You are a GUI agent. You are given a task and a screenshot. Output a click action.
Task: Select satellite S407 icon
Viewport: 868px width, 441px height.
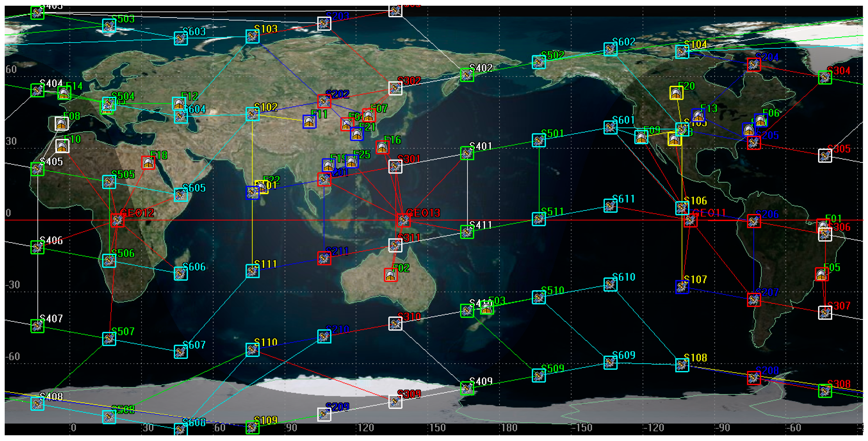(37, 326)
